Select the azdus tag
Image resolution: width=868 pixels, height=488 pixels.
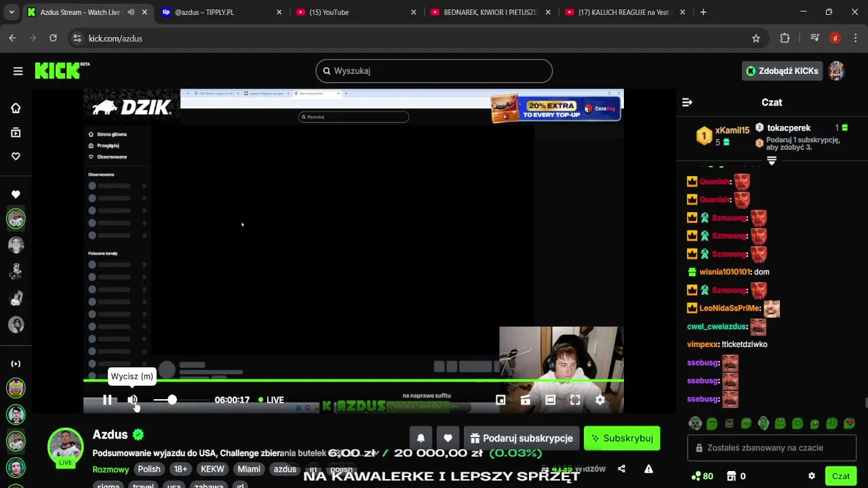coord(285,469)
